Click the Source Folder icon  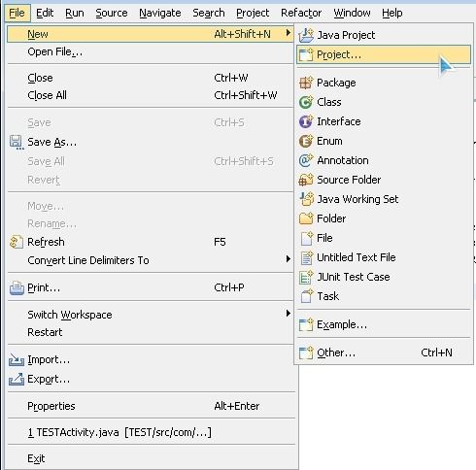[306, 180]
